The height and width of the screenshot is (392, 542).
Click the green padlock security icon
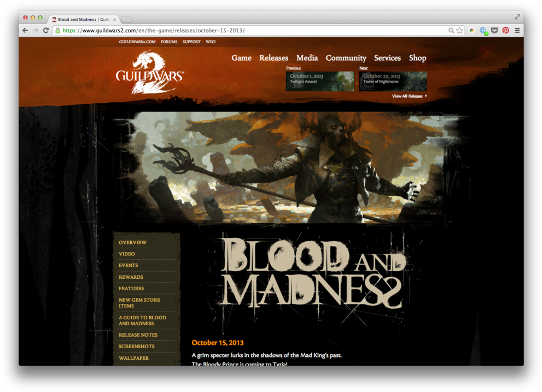point(57,31)
